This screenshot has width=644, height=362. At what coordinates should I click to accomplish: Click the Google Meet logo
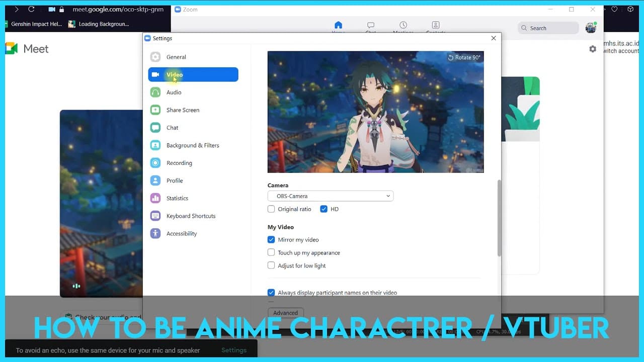pyautogui.click(x=27, y=49)
